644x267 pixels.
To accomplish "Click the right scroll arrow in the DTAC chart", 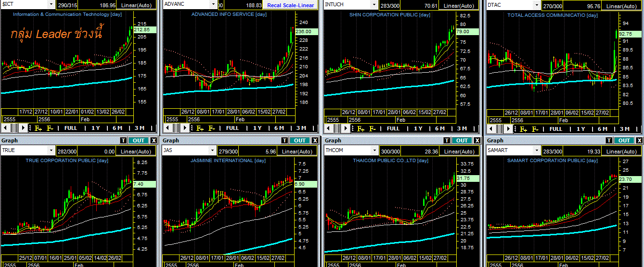I will tap(508, 128).
